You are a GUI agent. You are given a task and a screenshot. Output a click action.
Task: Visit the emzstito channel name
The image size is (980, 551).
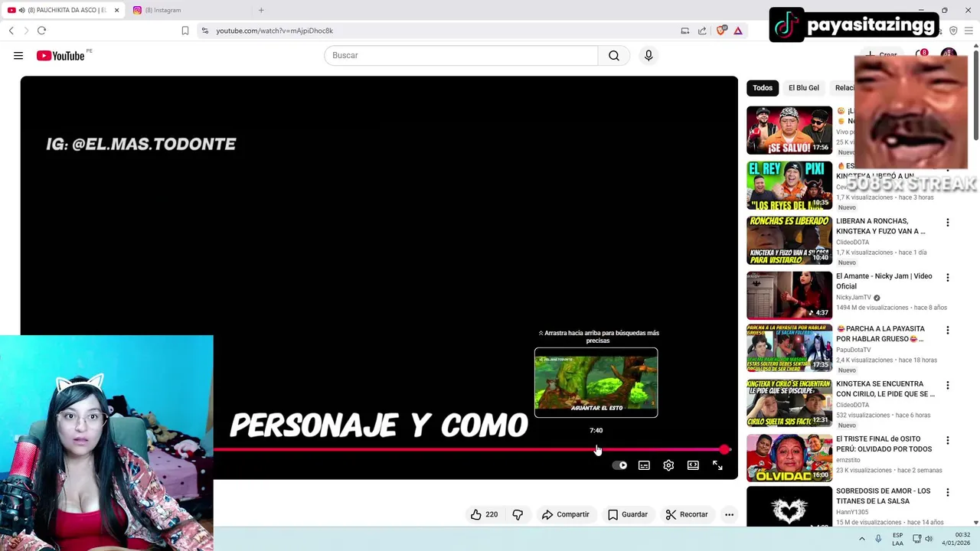pos(848,460)
